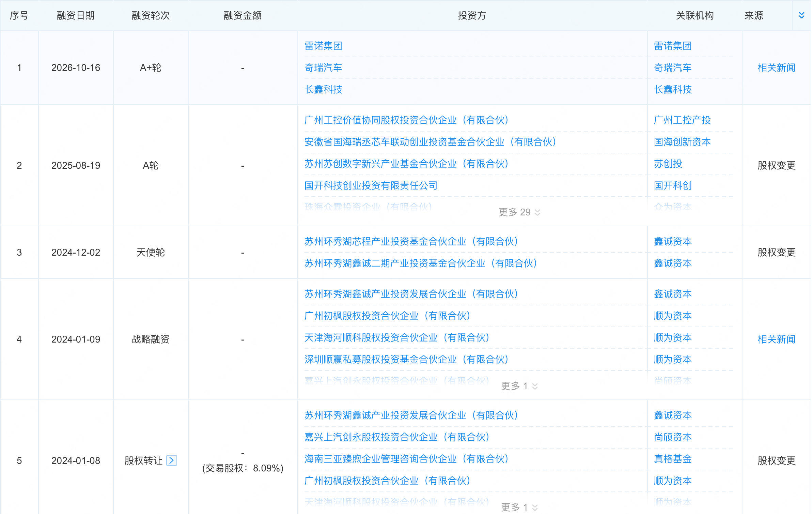Screen dimensions: 812x514
Task: Open 苏州苏创数字新兴产业基金合伙企业 link
Action: [407, 164]
